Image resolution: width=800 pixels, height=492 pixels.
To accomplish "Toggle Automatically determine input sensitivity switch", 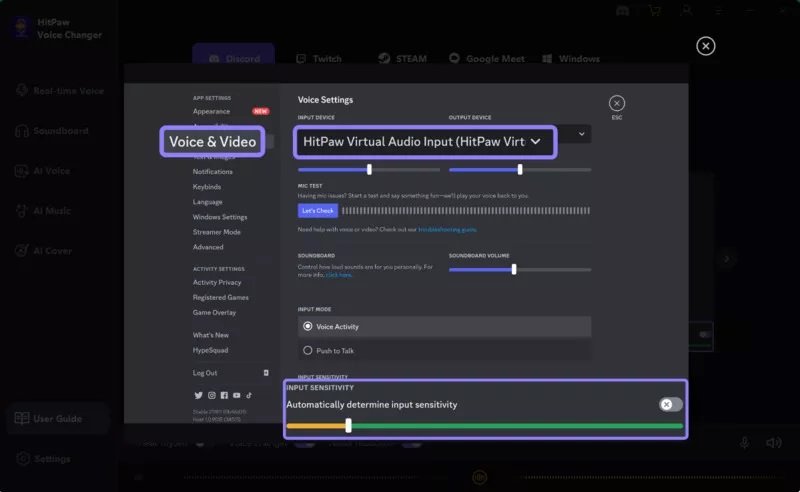I will [670, 405].
